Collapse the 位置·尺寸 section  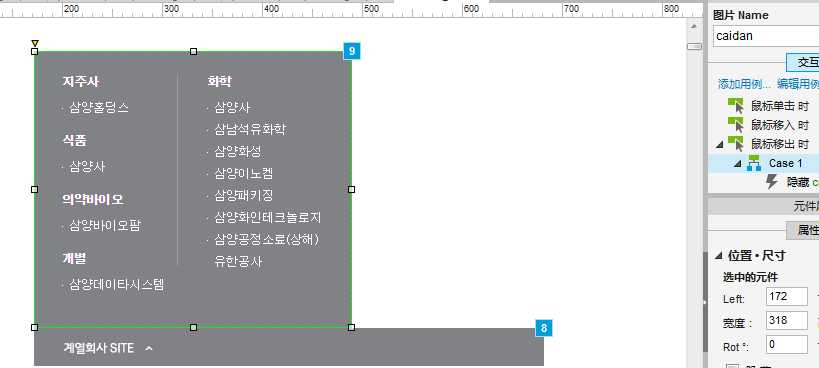tap(719, 256)
